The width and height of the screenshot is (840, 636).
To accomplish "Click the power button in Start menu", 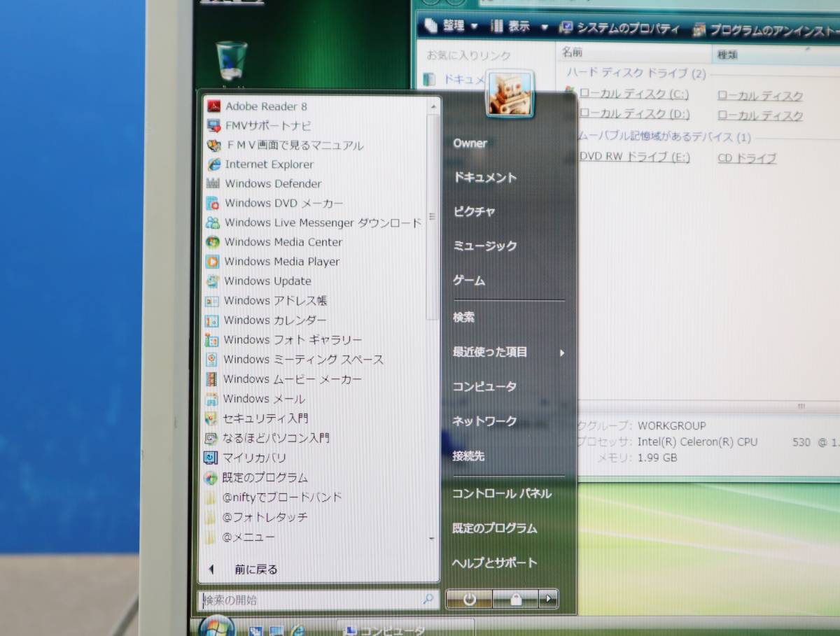I will point(469,599).
